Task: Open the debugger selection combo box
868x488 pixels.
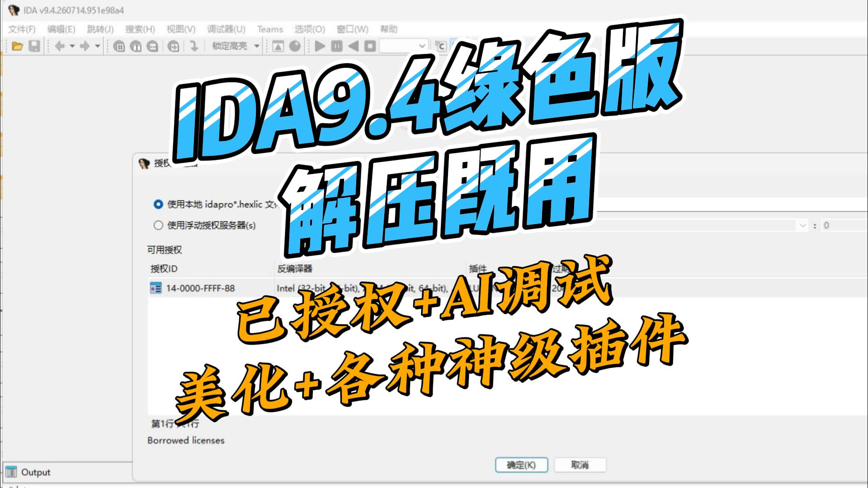Action: coord(403,46)
